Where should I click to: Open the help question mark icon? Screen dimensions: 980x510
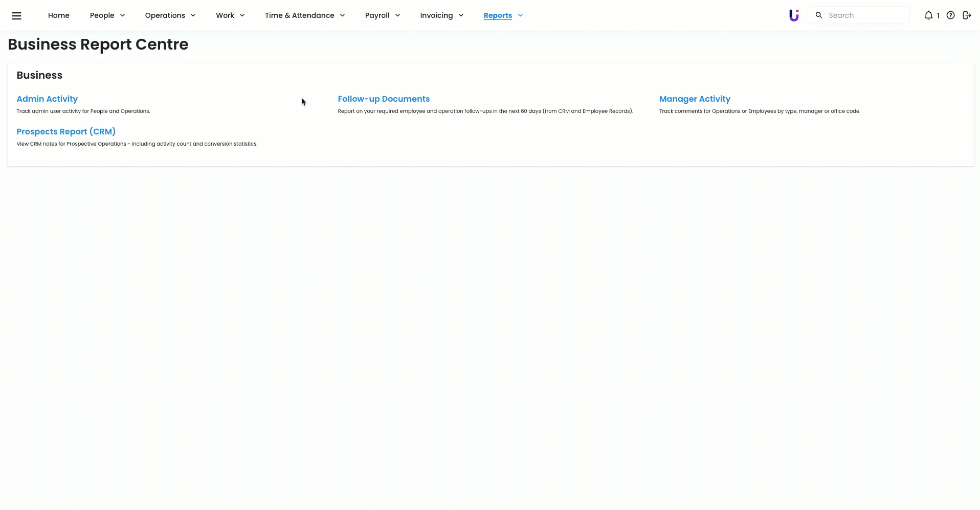(950, 15)
